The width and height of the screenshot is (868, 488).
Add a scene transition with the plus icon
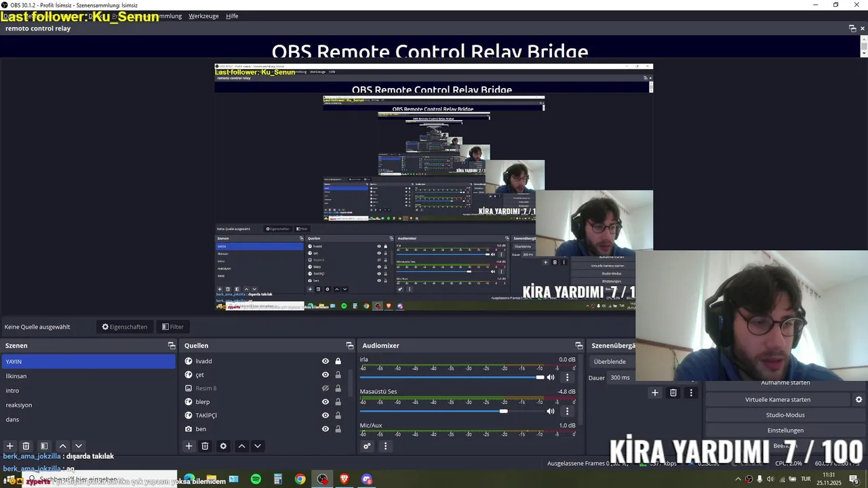tap(655, 392)
